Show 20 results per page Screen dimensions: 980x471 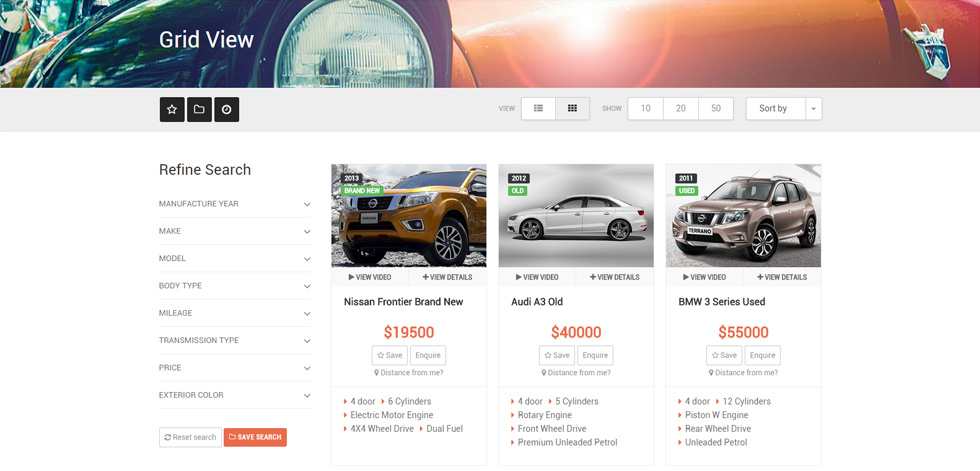click(681, 109)
